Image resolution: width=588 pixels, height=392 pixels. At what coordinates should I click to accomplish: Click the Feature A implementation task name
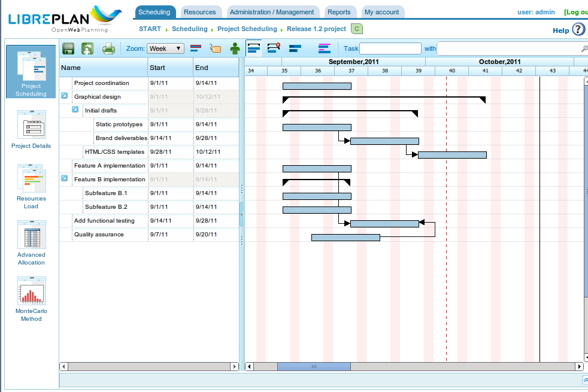click(110, 166)
